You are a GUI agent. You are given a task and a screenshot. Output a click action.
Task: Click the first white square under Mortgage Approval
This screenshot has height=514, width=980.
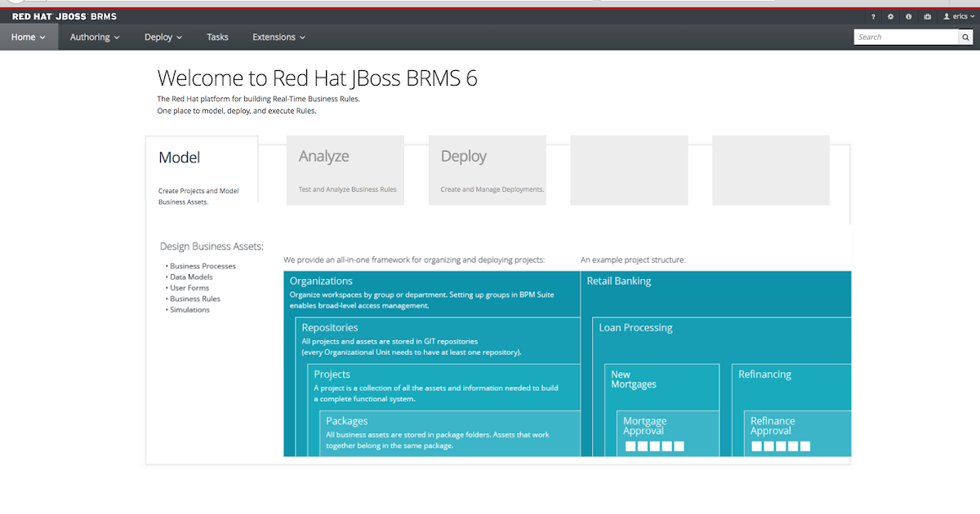click(630, 446)
